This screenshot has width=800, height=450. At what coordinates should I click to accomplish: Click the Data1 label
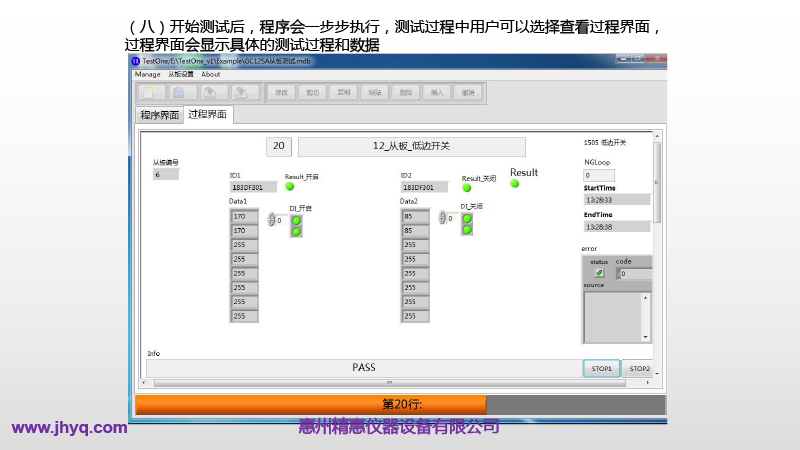tap(238, 202)
